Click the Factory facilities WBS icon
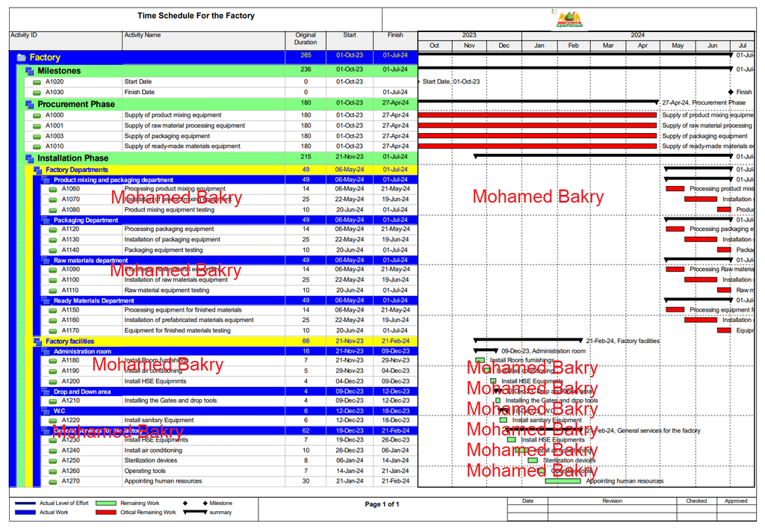765x532 pixels. click(37, 341)
